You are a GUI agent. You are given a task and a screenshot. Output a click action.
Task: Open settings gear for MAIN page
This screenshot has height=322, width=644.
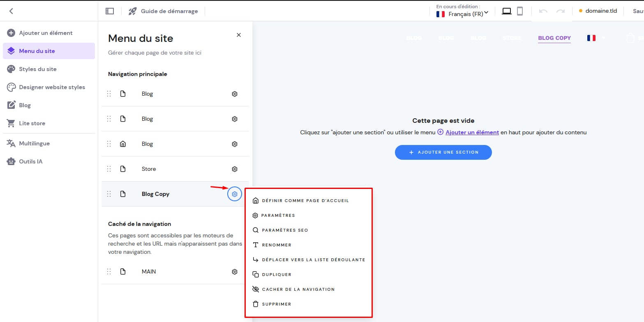235,271
